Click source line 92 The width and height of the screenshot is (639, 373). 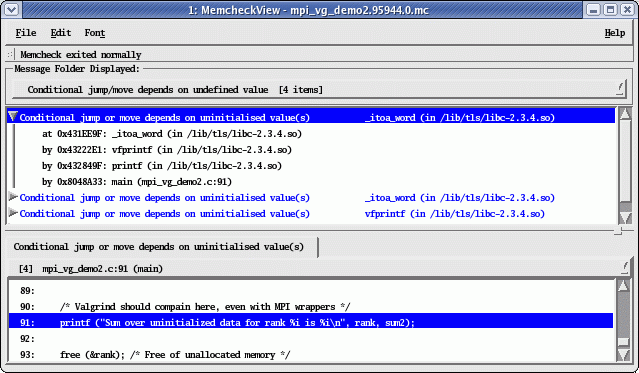(x=311, y=338)
